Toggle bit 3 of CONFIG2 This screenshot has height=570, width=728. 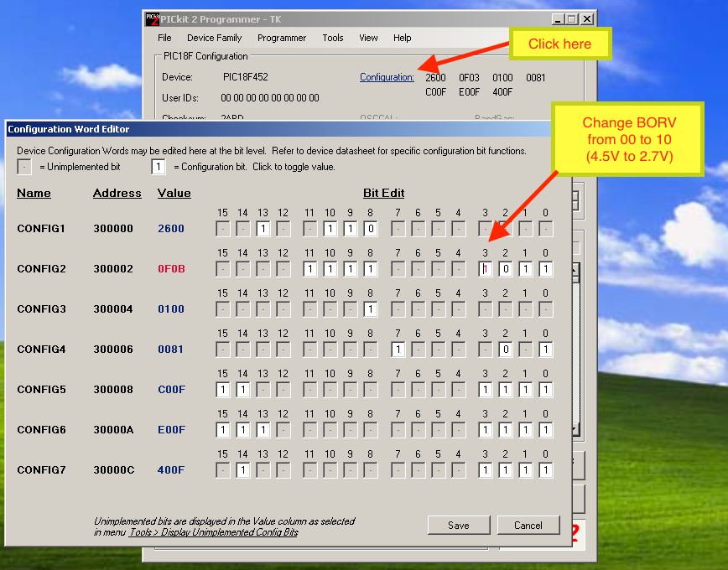click(486, 269)
